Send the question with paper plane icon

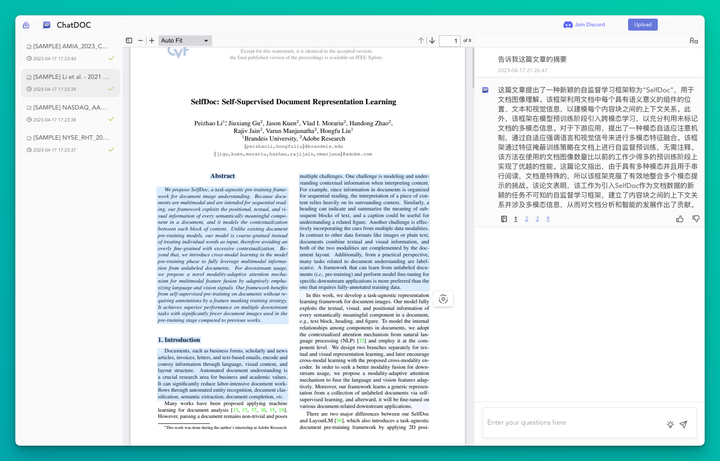click(x=683, y=424)
